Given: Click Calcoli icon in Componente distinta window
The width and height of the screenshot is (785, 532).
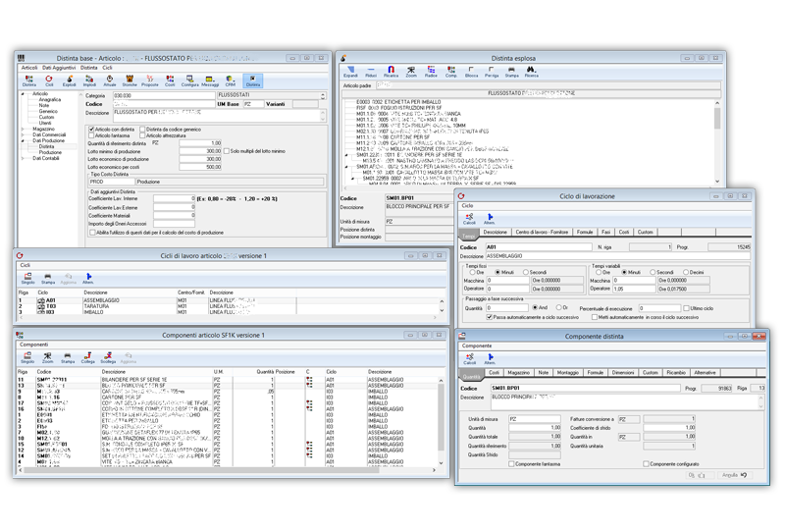Looking at the screenshot, I should [x=470, y=359].
